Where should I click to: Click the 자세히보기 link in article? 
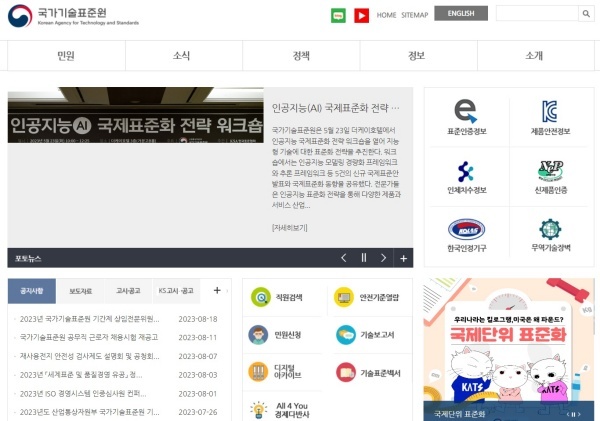(289, 228)
